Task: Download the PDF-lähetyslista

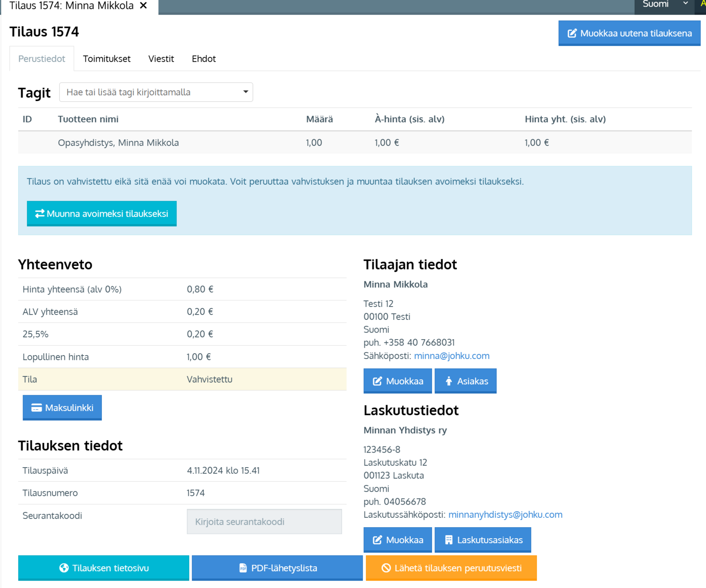Action: 277,568
